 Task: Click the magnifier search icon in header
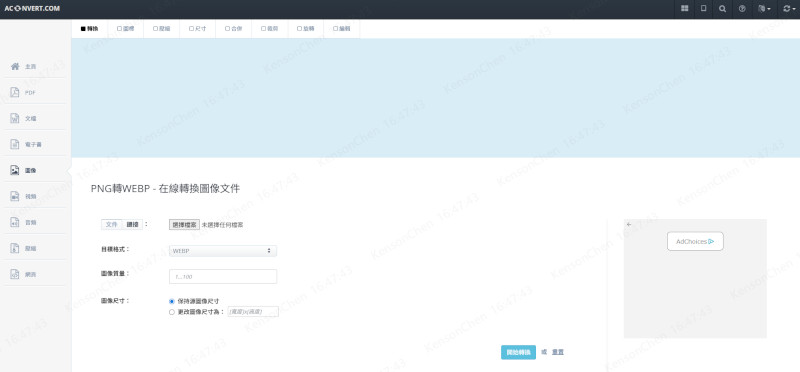(722, 9)
